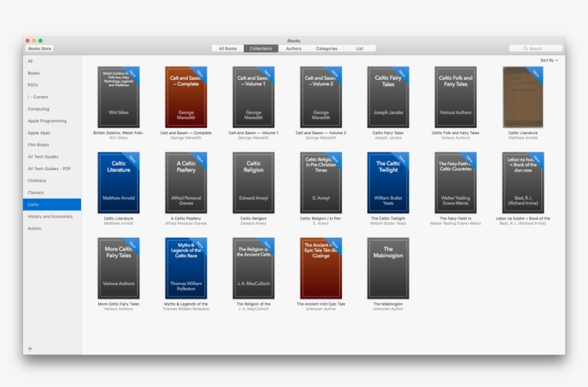Select the Apple Programming collection

(52, 121)
